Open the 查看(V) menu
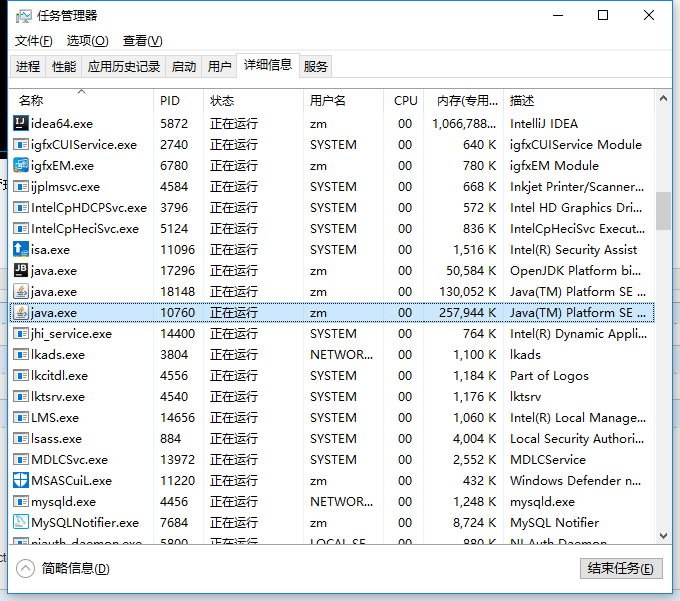 pos(143,41)
